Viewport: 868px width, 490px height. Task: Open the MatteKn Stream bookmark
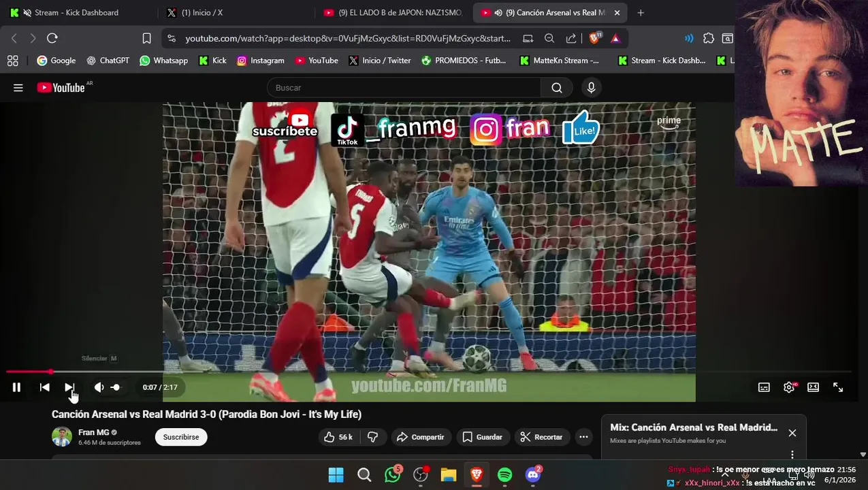pos(559,61)
